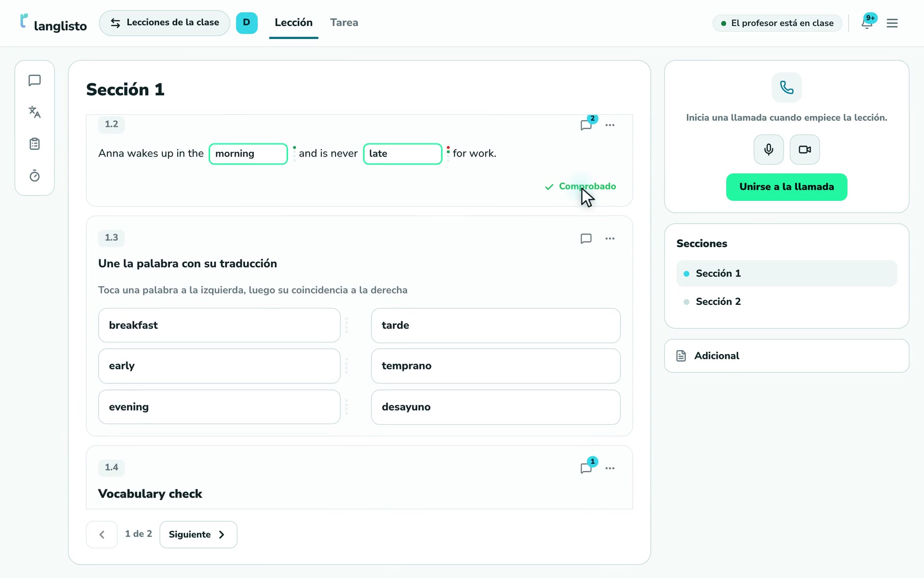The width and height of the screenshot is (924, 578).
Task: Click the 'morning' answer field
Action: coord(248,154)
